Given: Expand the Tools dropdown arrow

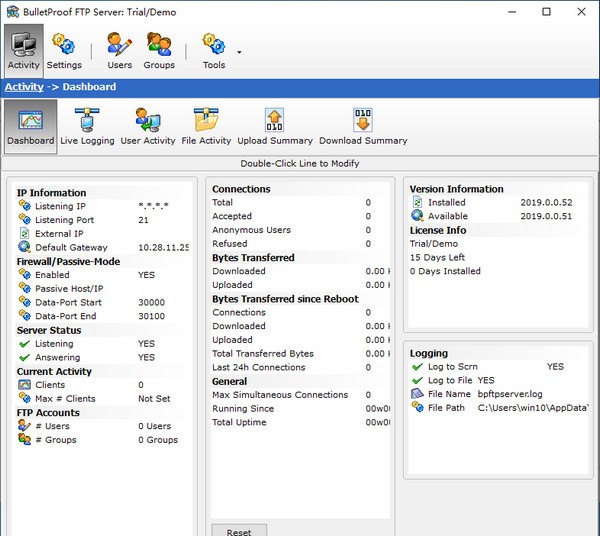Looking at the screenshot, I should [x=239, y=52].
